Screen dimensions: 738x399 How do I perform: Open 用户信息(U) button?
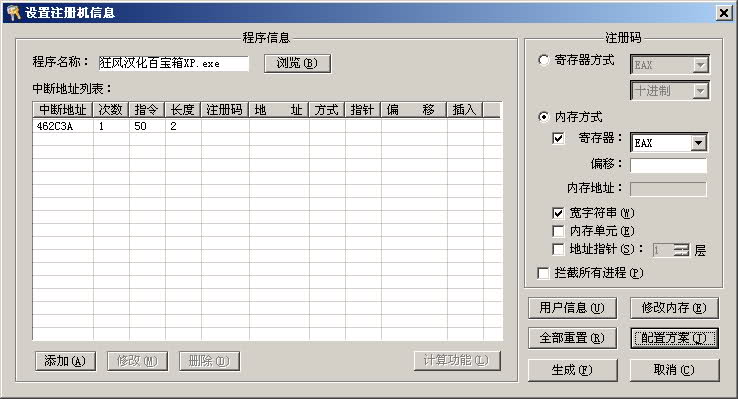572,308
